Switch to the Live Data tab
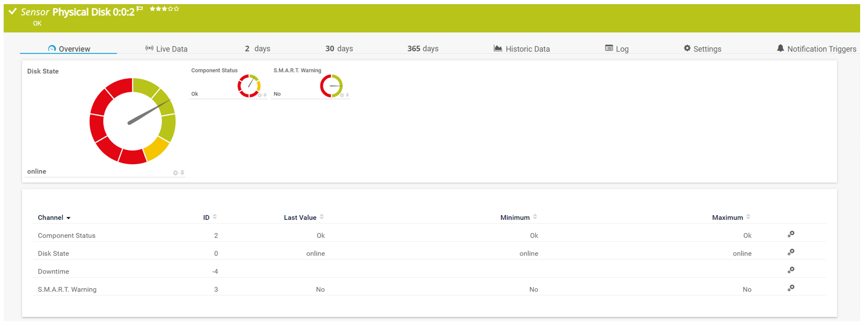This screenshot has height=327, width=868. coord(166,49)
